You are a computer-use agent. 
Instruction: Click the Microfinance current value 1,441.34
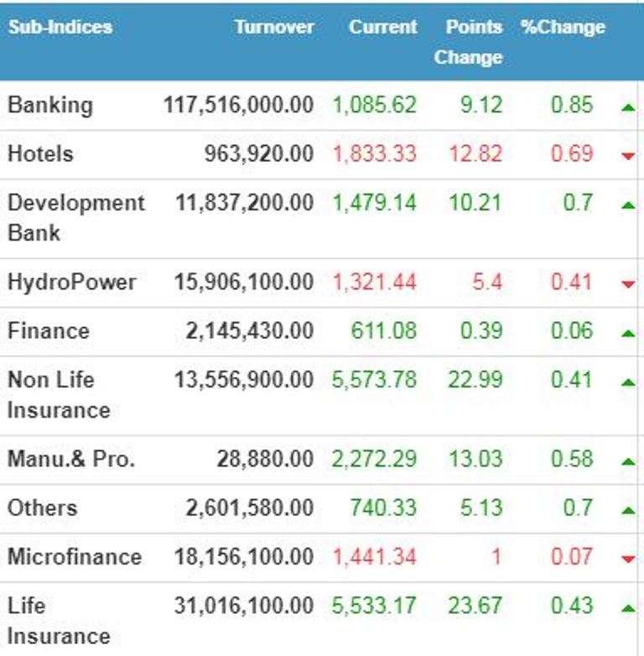(374, 557)
